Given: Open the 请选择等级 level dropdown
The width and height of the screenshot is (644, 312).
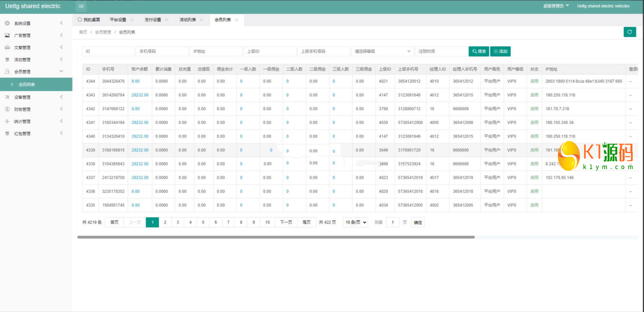Looking at the screenshot, I should (x=382, y=51).
